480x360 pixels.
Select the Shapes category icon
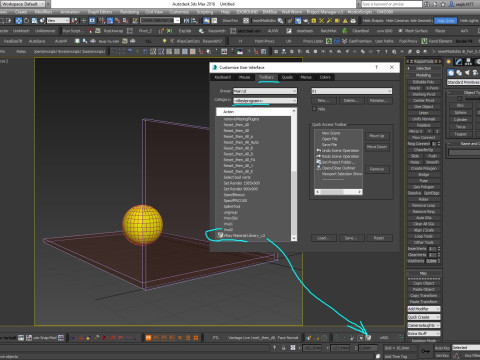459,72
